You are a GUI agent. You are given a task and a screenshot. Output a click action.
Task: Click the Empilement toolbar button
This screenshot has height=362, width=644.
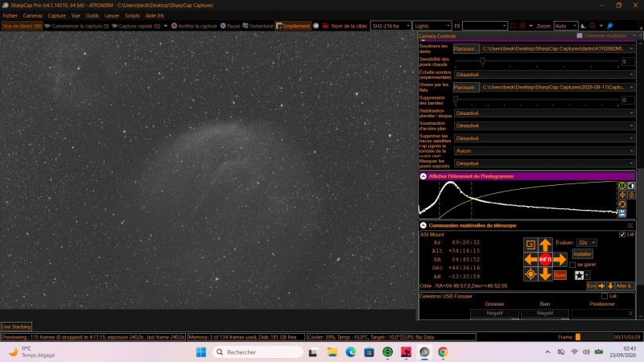point(293,26)
